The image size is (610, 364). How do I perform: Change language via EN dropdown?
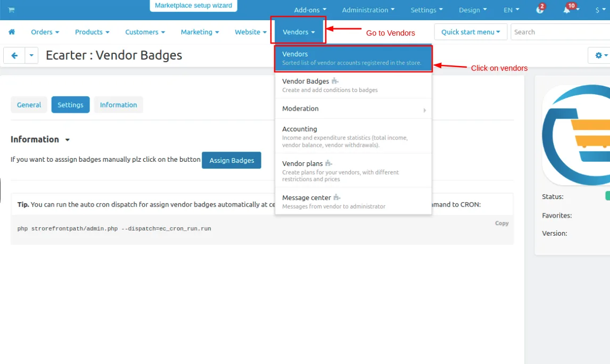(511, 10)
